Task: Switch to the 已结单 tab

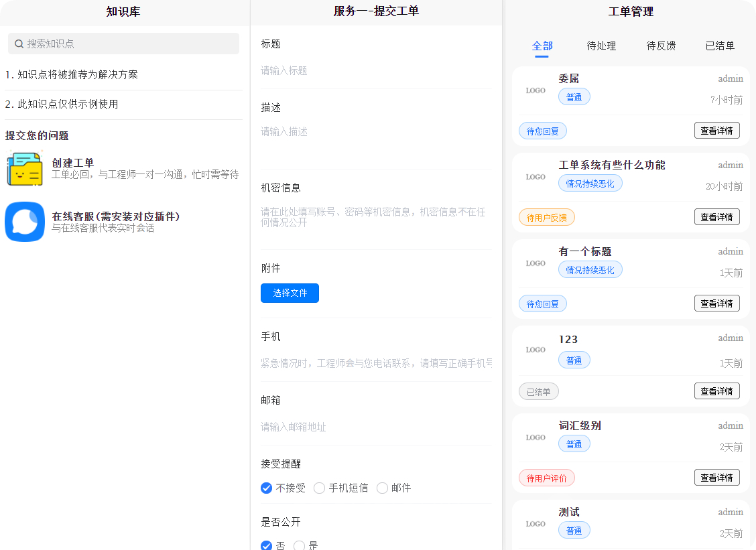Action: click(x=720, y=46)
